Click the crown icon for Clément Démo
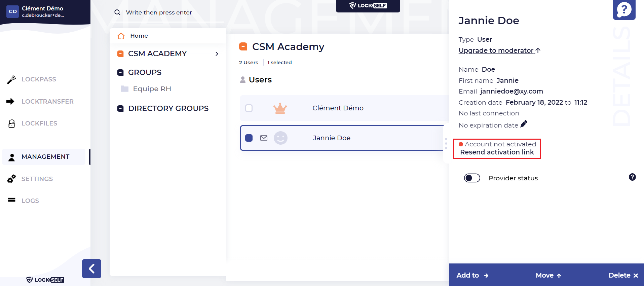The height and width of the screenshot is (286, 644). click(280, 108)
